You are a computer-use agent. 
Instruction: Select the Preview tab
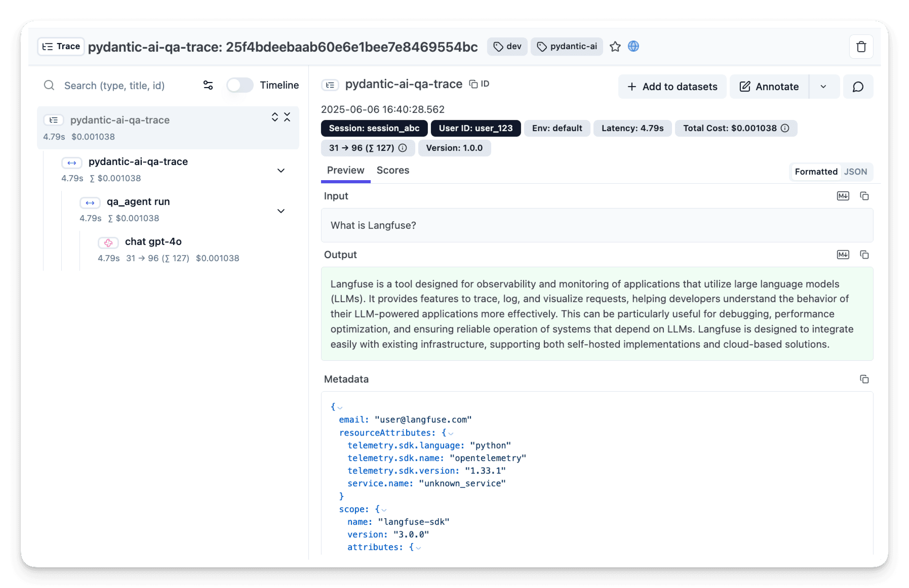tap(345, 170)
